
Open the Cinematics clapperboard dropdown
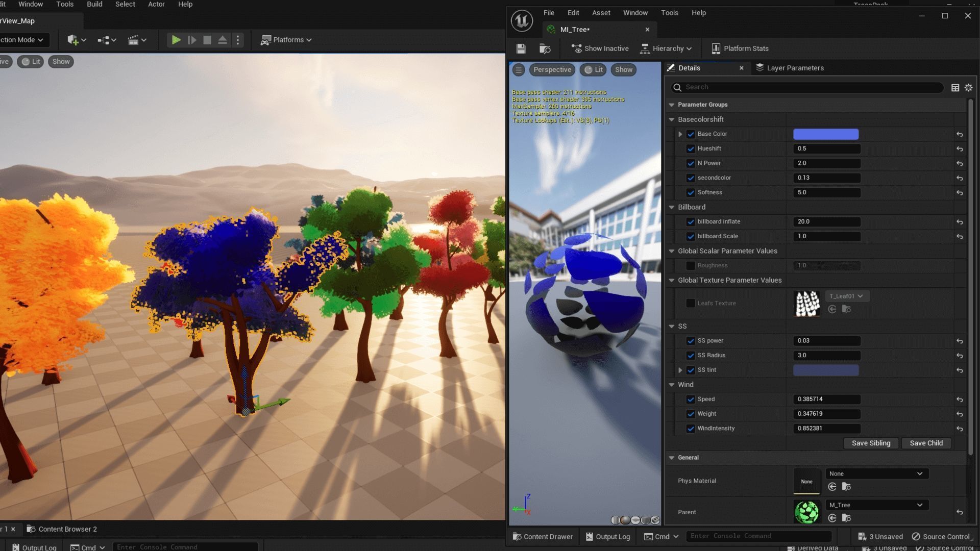[137, 40]
